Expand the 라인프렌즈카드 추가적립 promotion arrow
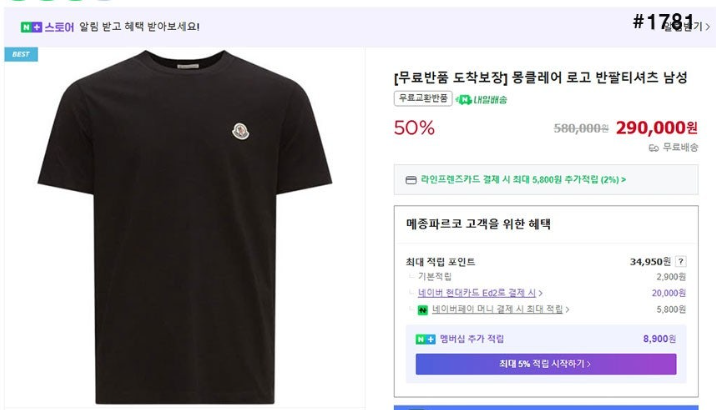Image resolution: width=716 pixels, height=410 pixels. coord(623,180)
